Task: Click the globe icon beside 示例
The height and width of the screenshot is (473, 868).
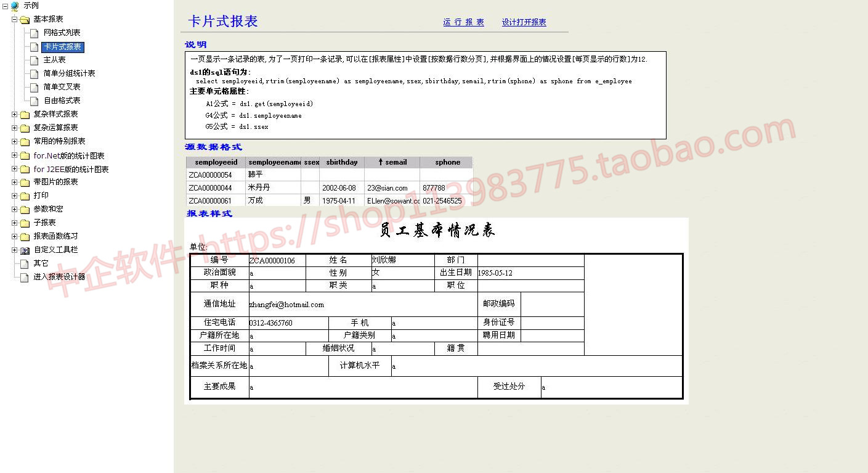Action: 15,6
